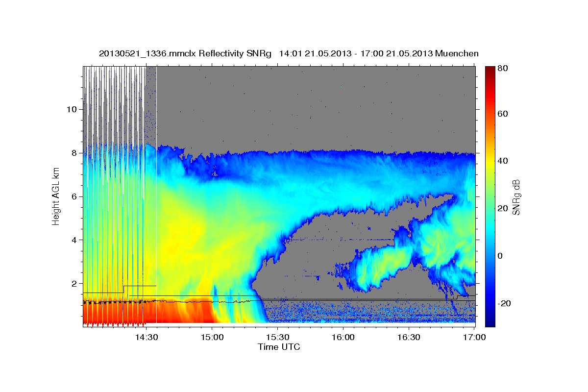Viewport: 588px width, 392px height.
Task: Click the yellow band of the colorbar
Action: [490, 162]
